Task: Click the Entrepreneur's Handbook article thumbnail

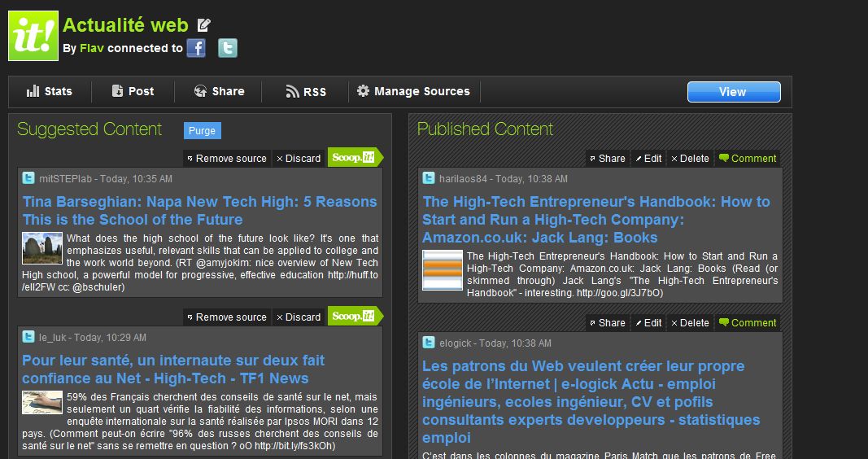Action: click(443, 270)
